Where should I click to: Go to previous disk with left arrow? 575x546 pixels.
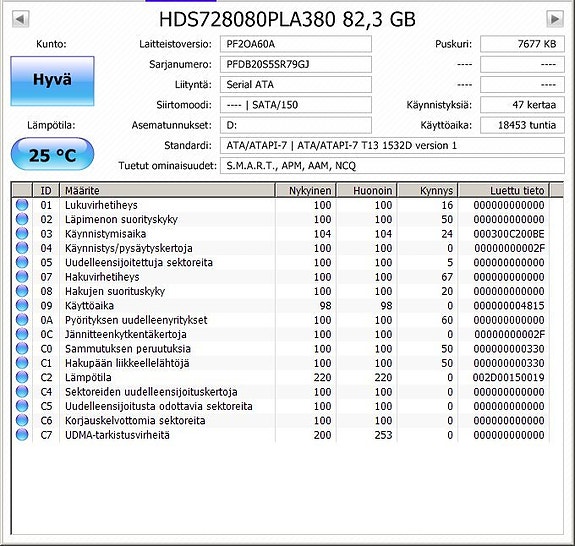pyautogui.click(x=21, y=19)
